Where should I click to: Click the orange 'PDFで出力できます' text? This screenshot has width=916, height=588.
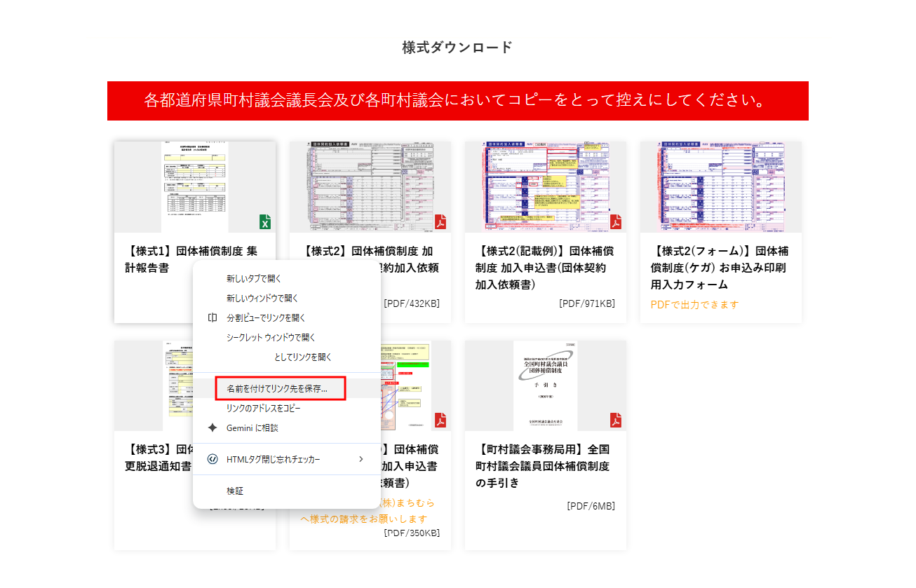pos(695,305)
